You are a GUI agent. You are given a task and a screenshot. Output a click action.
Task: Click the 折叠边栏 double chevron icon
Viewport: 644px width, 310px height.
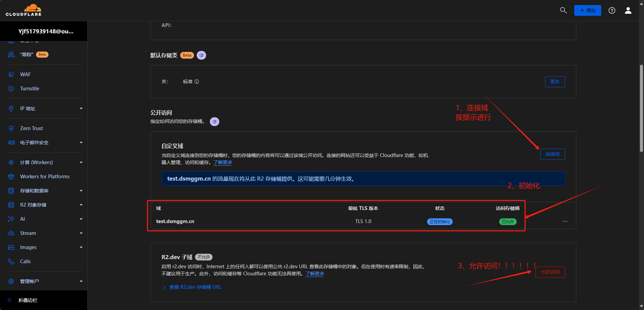(x=9, y=300)
